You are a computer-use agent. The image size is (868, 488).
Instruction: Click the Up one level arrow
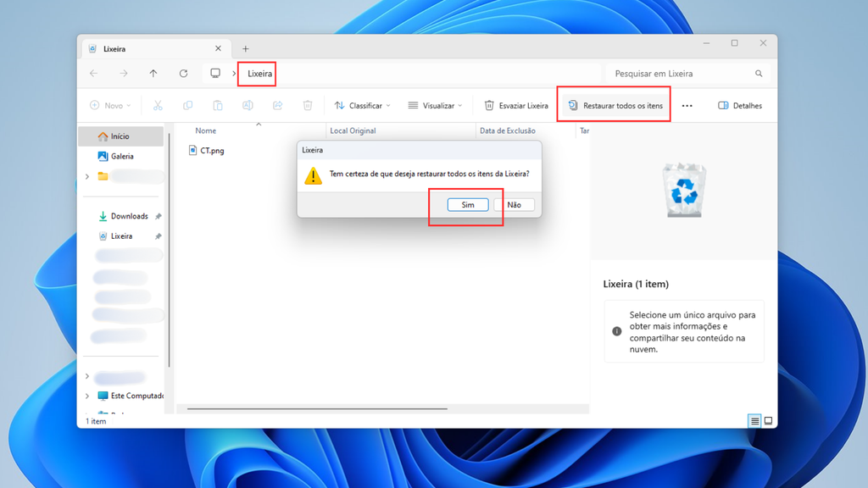[153, 73]
